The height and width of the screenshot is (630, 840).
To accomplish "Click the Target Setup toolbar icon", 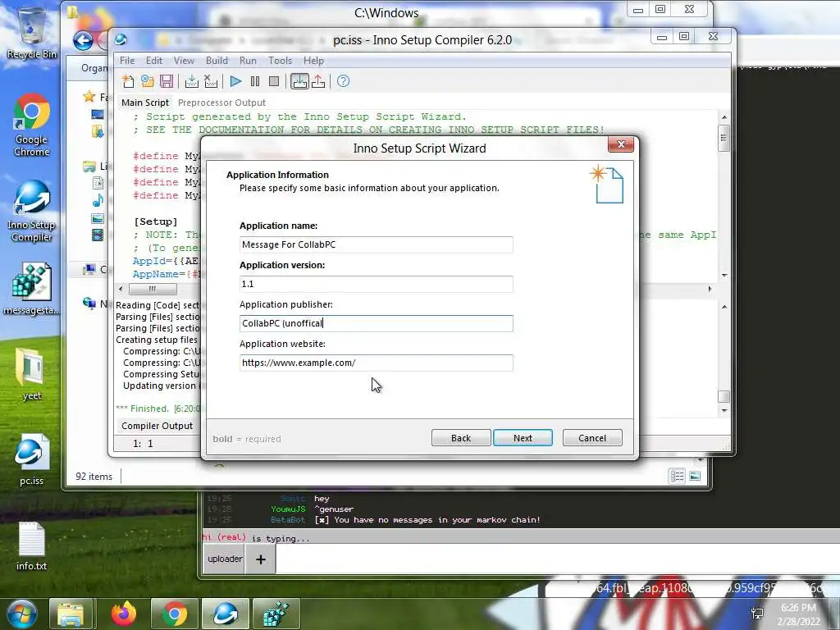I will pos(299,81).
